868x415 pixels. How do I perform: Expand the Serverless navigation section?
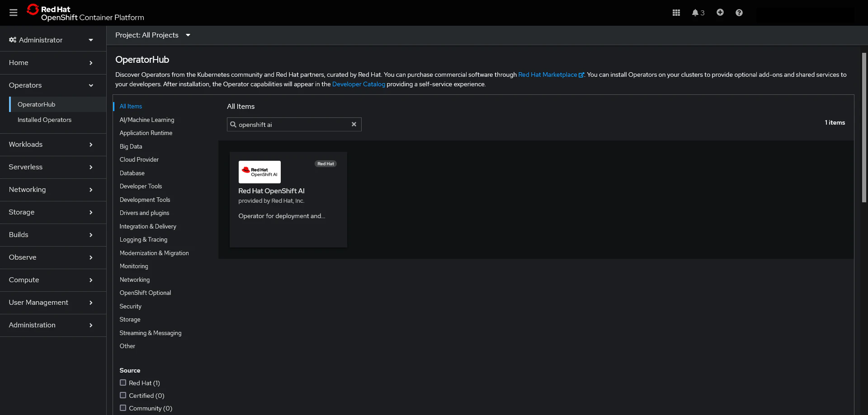click(53, 167)
